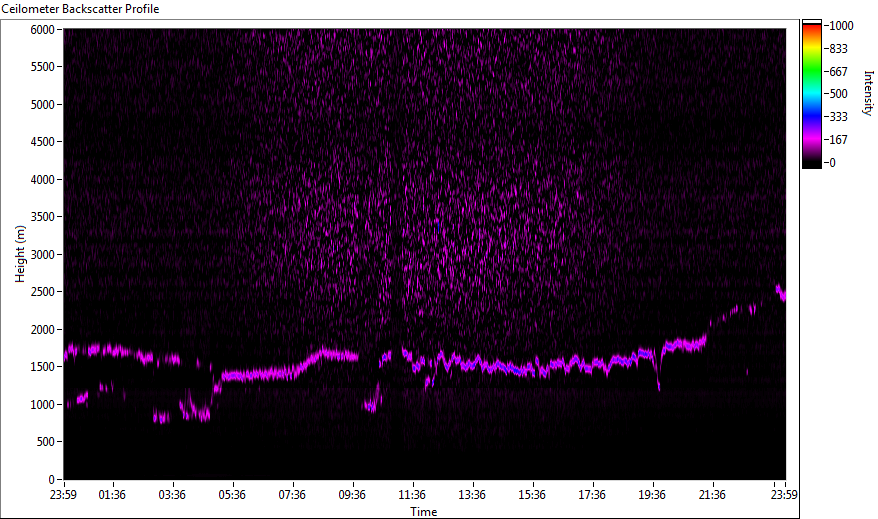Click the 3000 height tick label
Viewport: 878px width, 519px height.
tap(43, 255)
